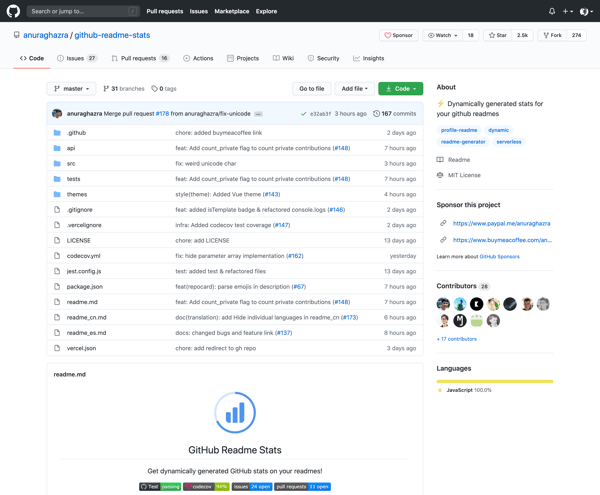Open notifications bell icon

[x=552, y=11]
